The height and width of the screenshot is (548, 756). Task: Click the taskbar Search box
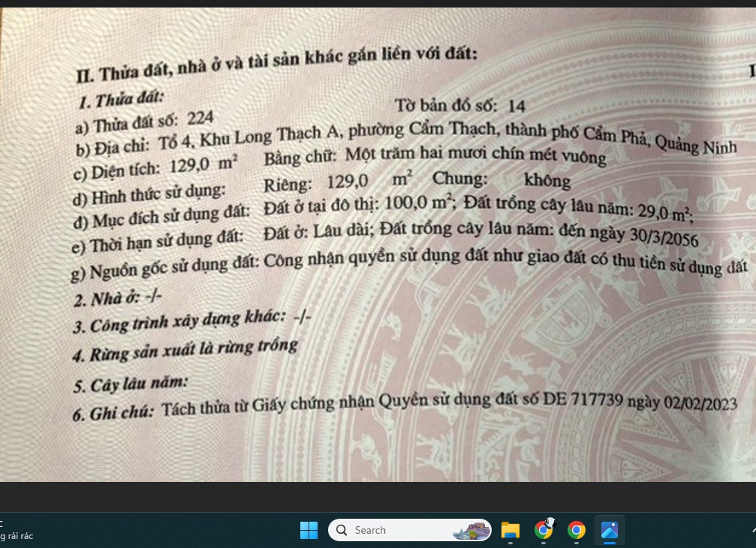pos(410,530)
